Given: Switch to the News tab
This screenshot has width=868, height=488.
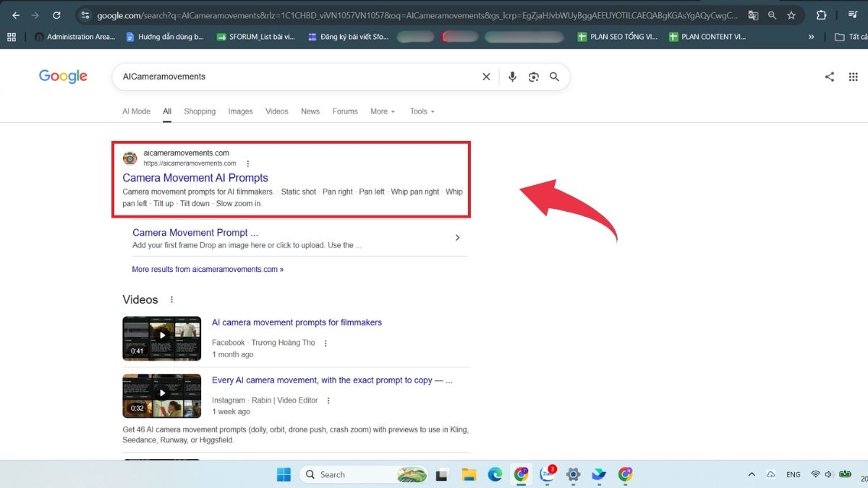Looking at the screenshot, I should 310,111.
